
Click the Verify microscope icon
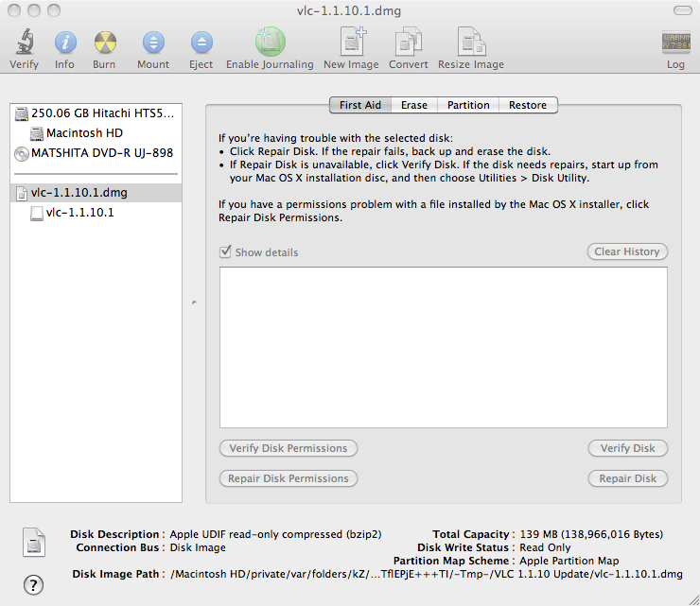(25, 42)
